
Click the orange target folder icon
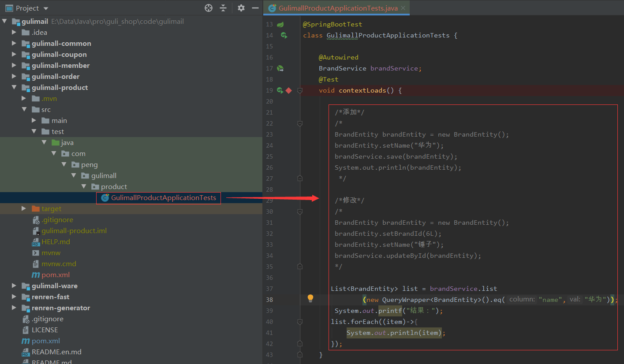(x=36, y=209)
